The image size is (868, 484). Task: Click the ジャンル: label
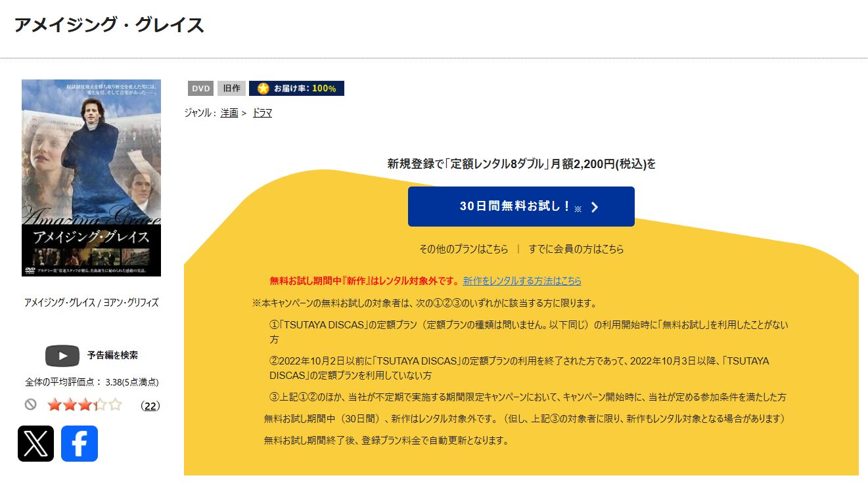pyautogui.click(x=200, y=113)
